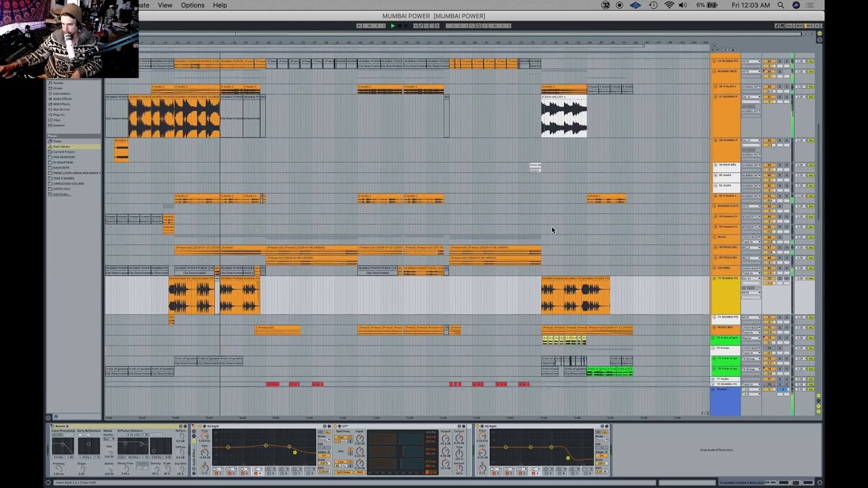Open Spotlight search in the menu bar
Image resolution: width=868 pixels, height=488 pixels.
(x=781, y=5)
